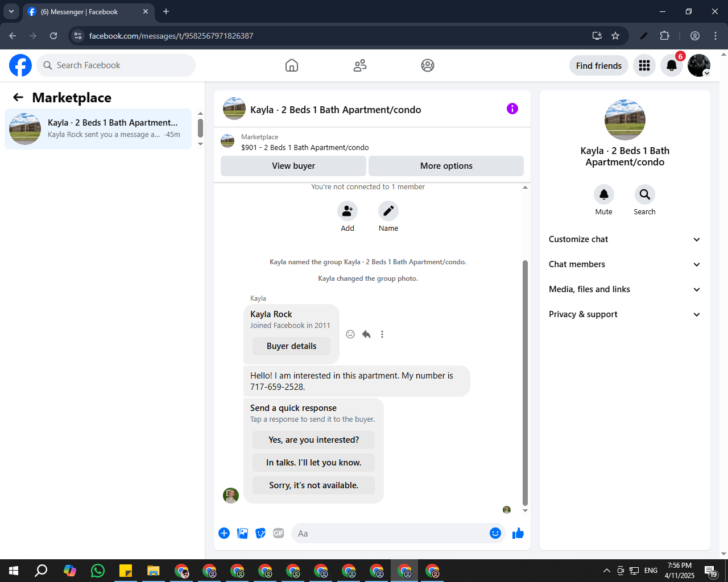
Task: Open the Facebook menu grid icon
Action: point(644,65)
